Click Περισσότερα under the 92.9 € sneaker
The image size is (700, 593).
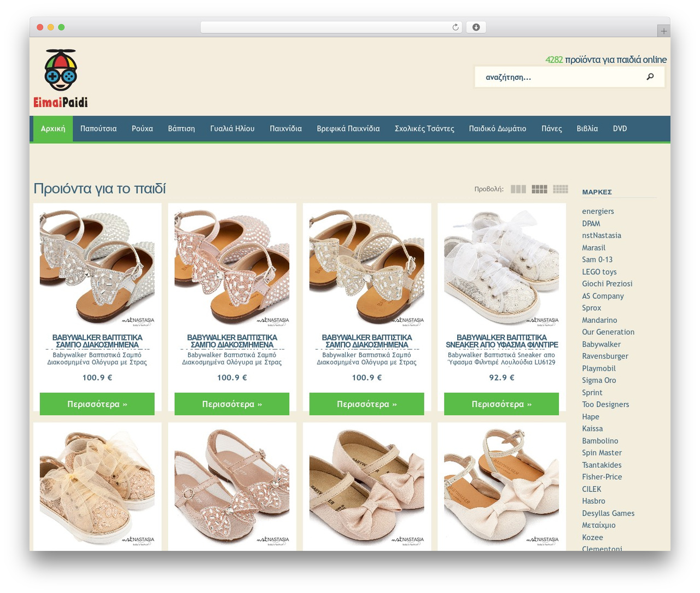tap(501, 404)
